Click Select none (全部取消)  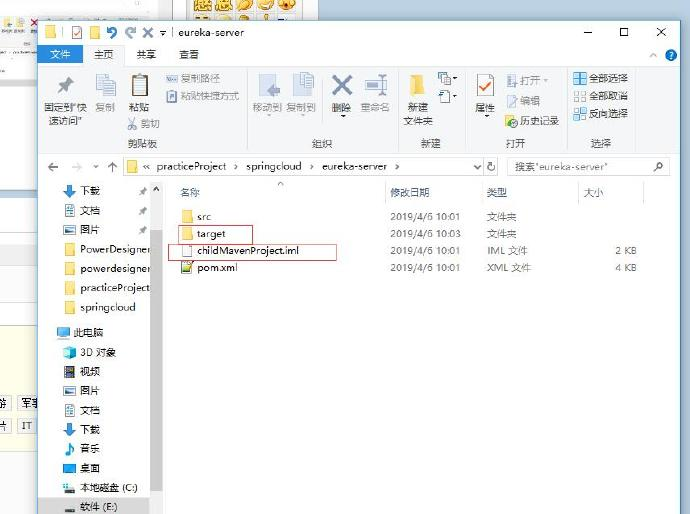coord(600,96)
